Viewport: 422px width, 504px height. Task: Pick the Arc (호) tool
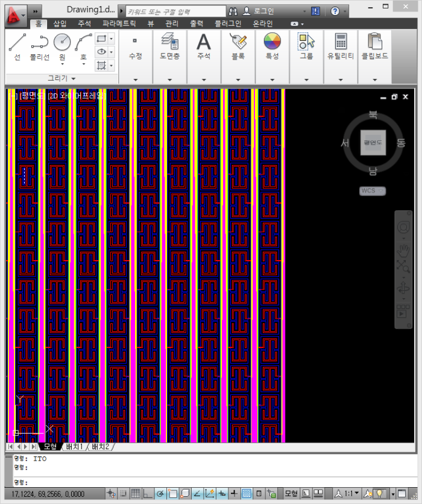coord(84,46)
